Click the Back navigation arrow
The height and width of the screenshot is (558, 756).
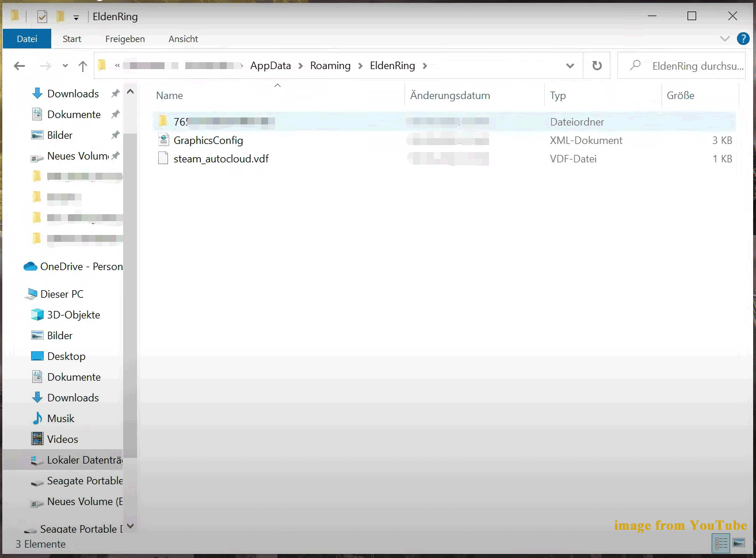pos(20,66)
